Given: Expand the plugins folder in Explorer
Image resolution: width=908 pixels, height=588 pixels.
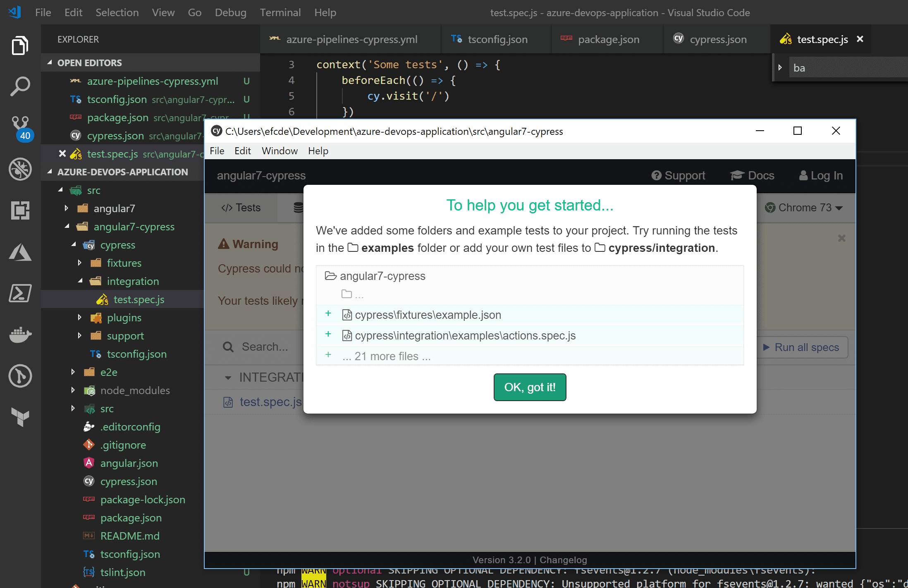Looking at the screenshot, I should 80,318.
